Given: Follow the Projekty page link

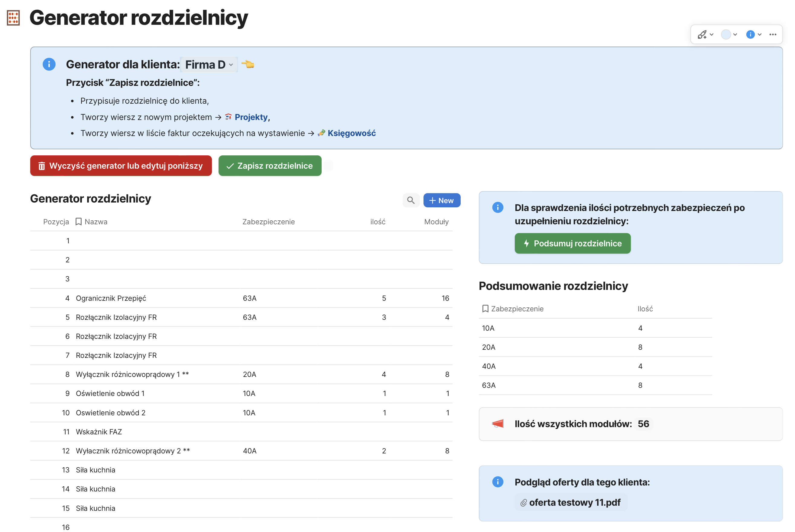Looking at the screenshot, I should tap(251, 117).
